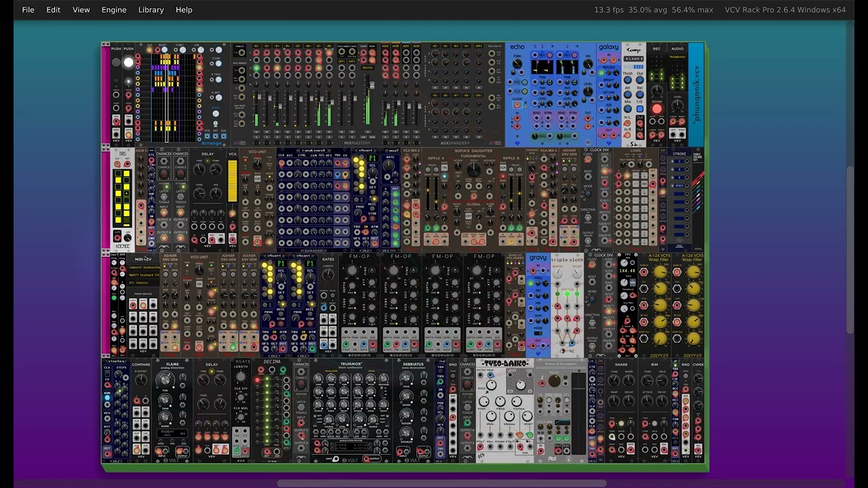Adjust the AUXA return fader
Viewport: 868px width, 488px height.
(x=389, y=106)
